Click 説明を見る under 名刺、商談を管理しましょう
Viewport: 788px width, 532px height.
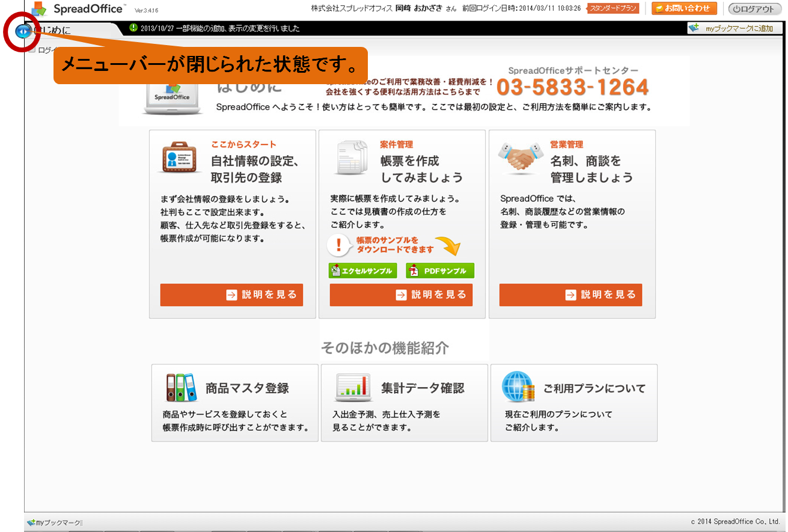click(570, 295)
